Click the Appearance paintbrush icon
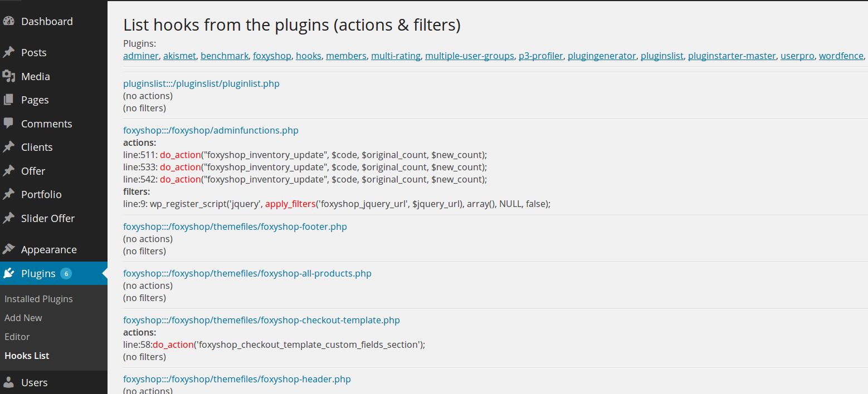The width and height of the screenshot is (868, 394). [x=8, y=249]
